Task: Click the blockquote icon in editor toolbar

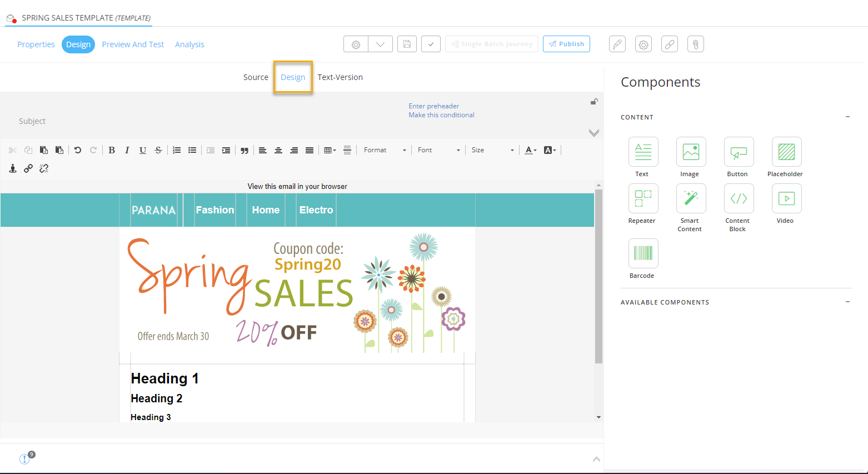Action: tap(245, 151)
